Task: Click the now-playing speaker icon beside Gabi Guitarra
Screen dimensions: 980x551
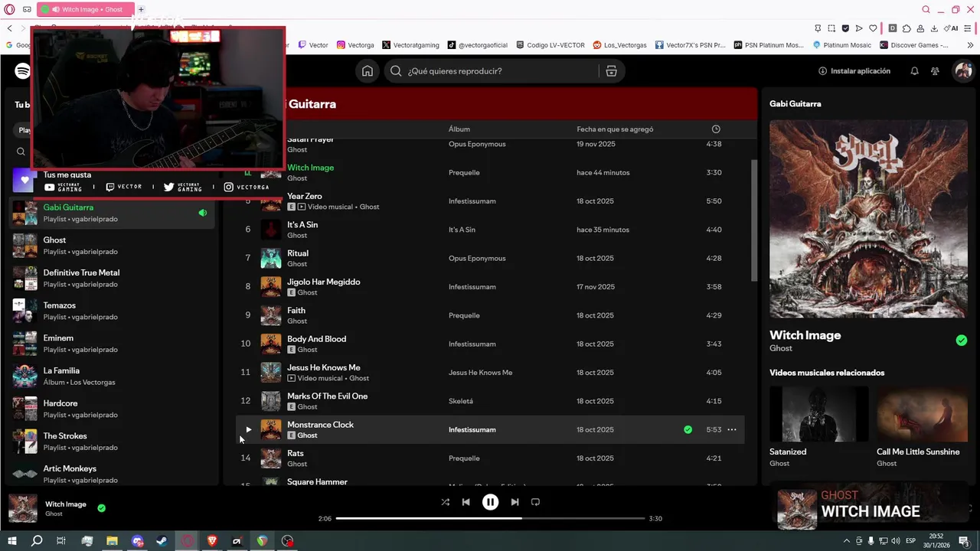Action: tap(202, 213)
